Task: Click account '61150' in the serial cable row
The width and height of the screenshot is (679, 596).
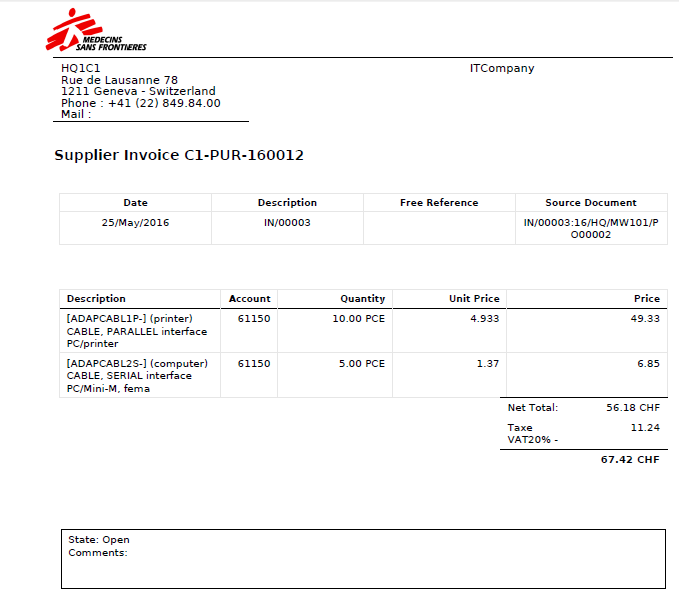Action: click(254, 364)
